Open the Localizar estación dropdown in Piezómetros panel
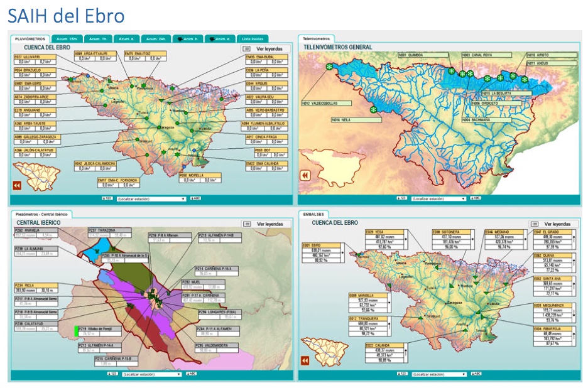Screen dimensions: 588x388 [152, 374]
